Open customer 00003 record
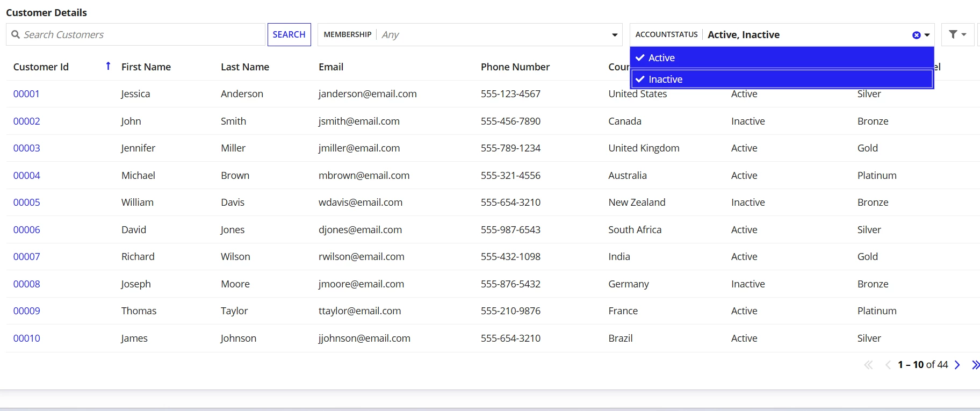 pyautogui.click(x=26, y=148)
